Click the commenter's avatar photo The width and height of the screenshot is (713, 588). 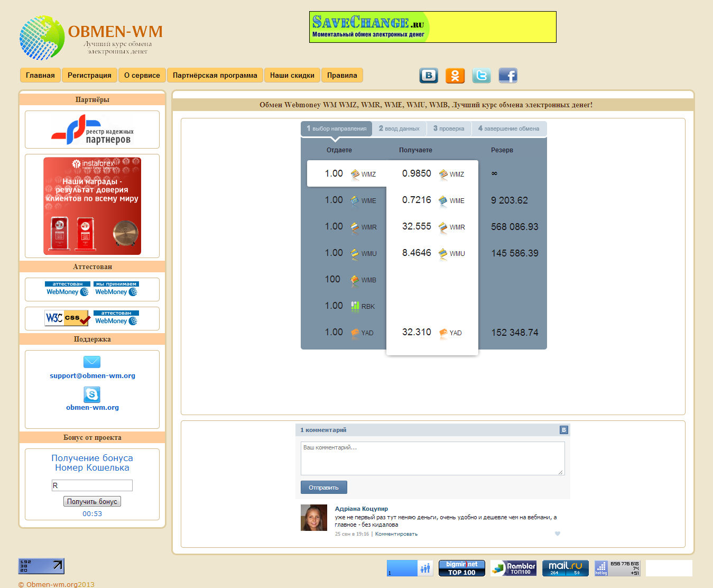(314, 518)
